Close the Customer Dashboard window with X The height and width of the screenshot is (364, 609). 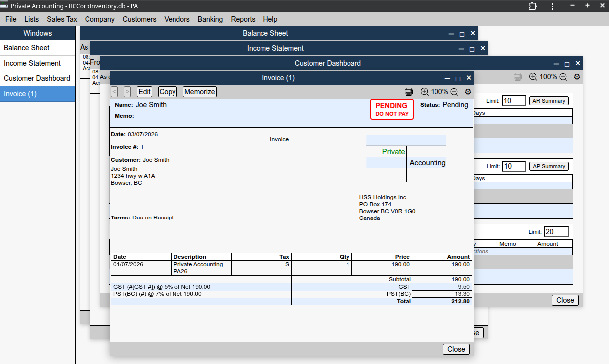578,63
